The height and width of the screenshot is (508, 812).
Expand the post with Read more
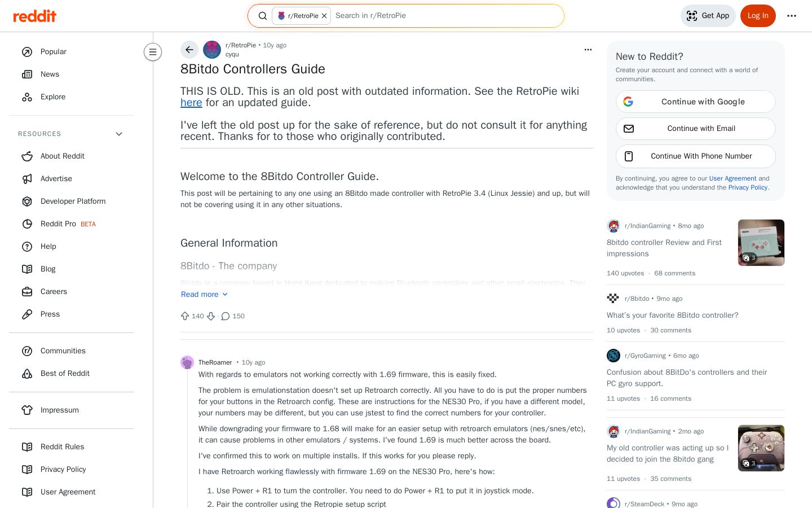[204, 295]
